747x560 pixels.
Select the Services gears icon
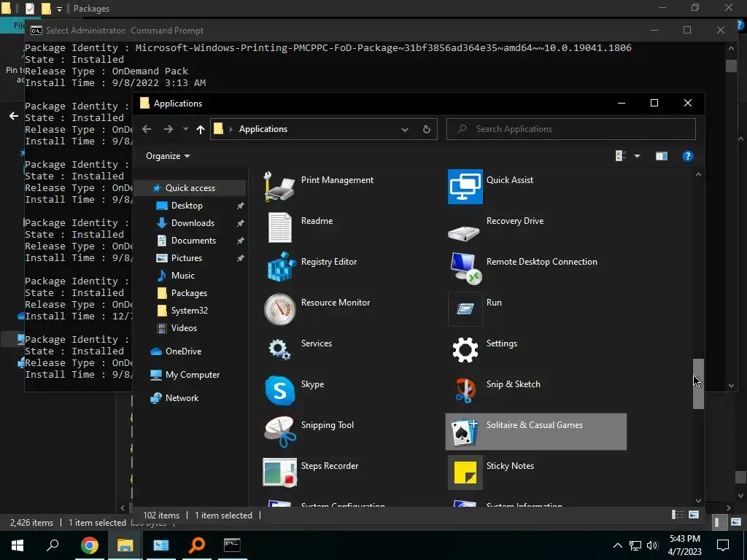point(279,350)
